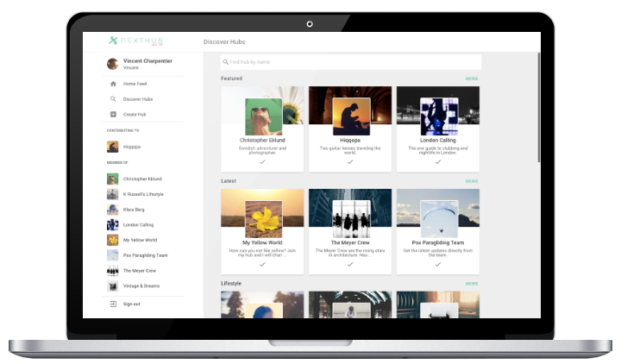The width and height of the screenshot is (621, 364).
Task: Click the NextHub logo
Action: click(136, 41)
